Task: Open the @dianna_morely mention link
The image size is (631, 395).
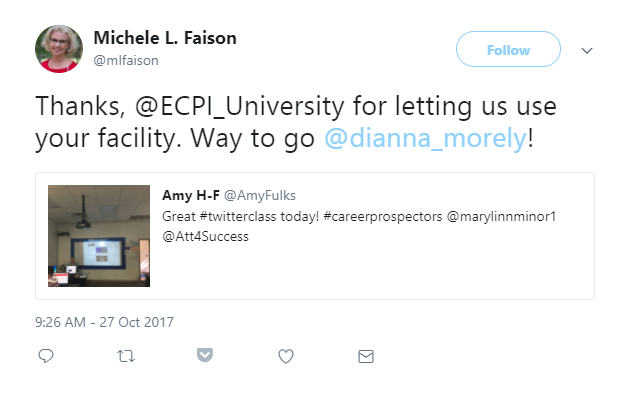Action: pos(426,138)
